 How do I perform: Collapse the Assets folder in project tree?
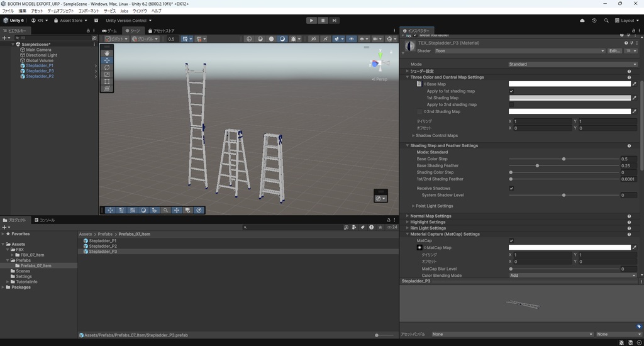pyautogui.click(x=3, y=244)
